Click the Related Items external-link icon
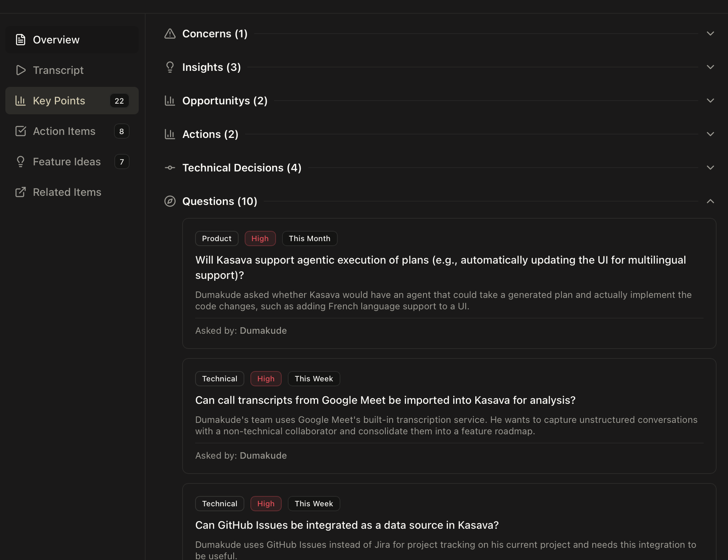Viewport: 728px width, 560px height. (x=21, y=192)
